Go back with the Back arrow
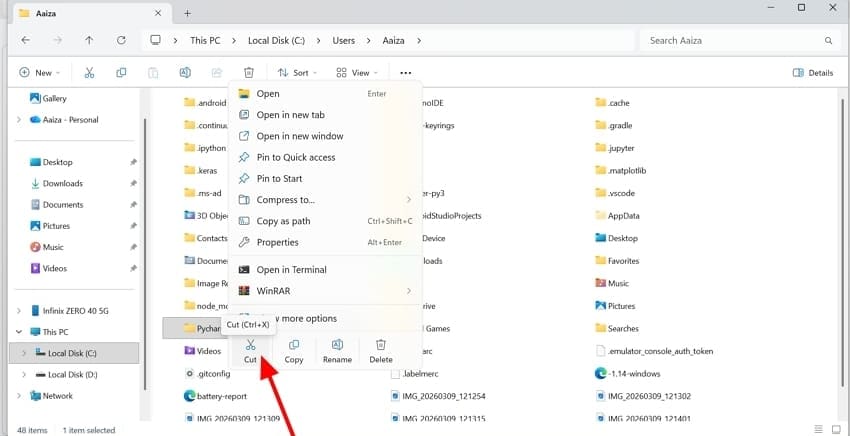Image resolution: width=850 pixels, height=436 pixels. (x=25, y=40)
